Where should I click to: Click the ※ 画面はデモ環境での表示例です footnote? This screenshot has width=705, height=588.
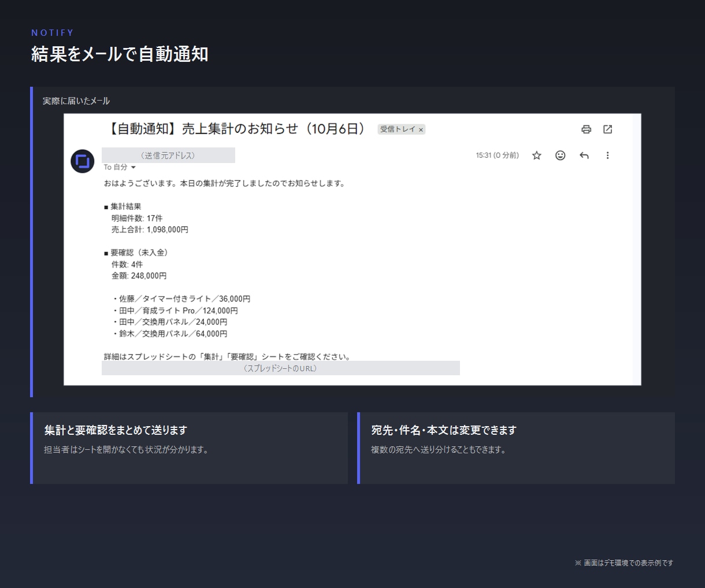pos(624,563)
